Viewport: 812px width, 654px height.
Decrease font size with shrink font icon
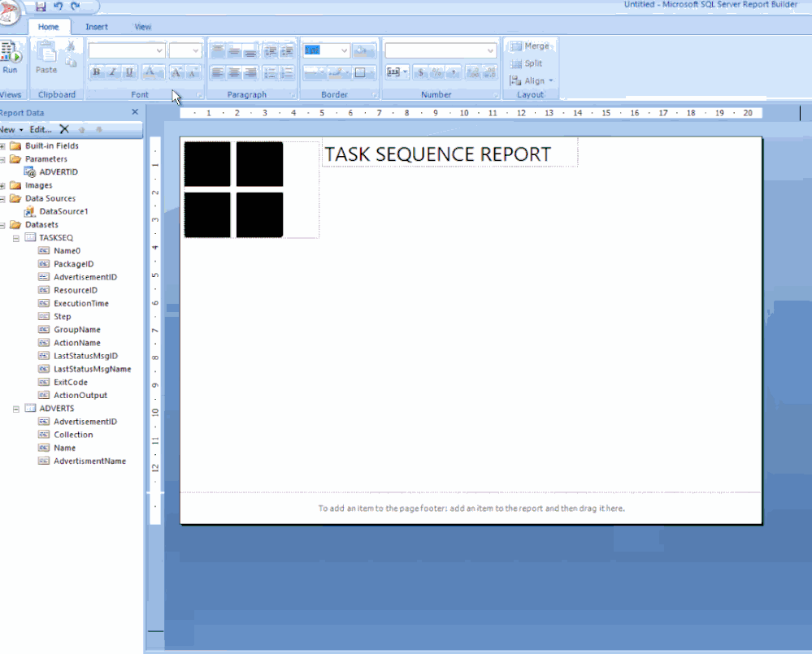193,72
